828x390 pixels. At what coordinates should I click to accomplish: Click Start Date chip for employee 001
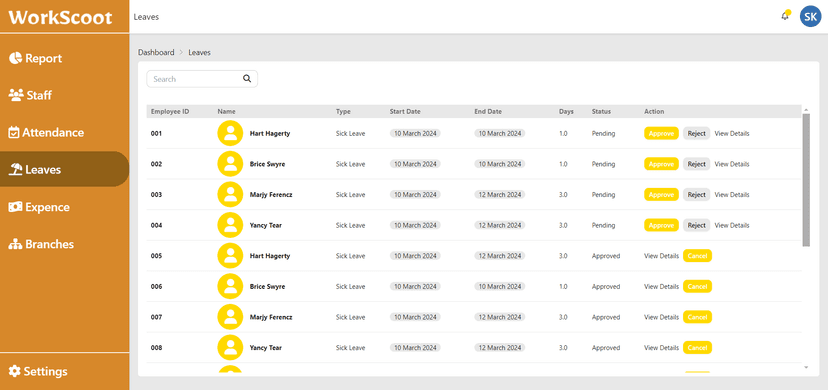[415, 134]
